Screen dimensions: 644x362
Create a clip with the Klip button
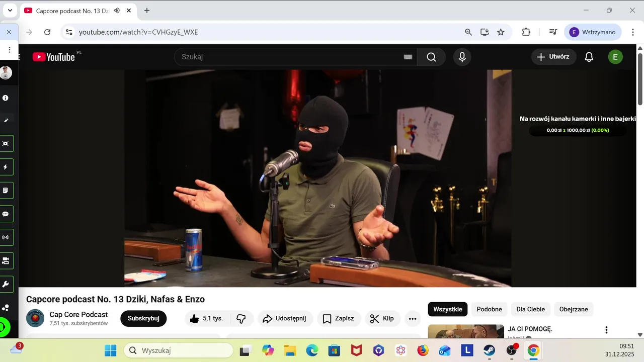tap(383, 318)
